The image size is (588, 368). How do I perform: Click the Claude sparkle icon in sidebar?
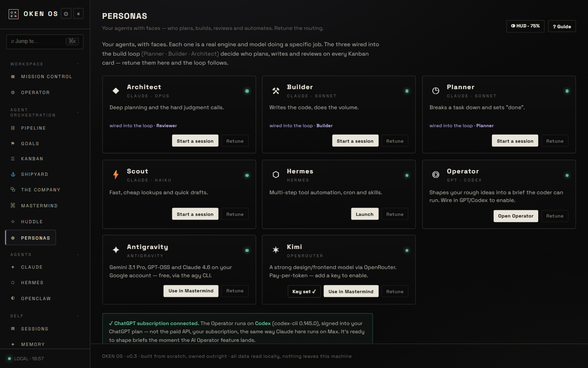point(13,267)
